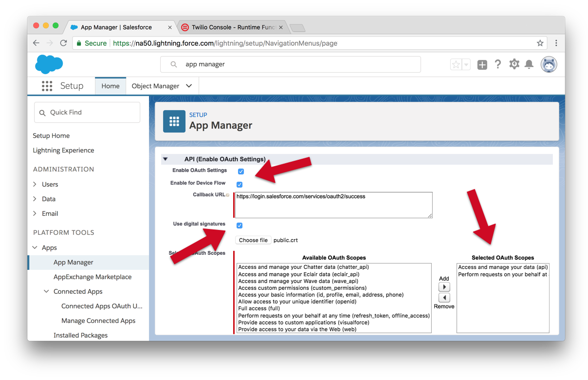Click the Salesforce cloud logo
The image size is (588, 380).
coord(49,64)
